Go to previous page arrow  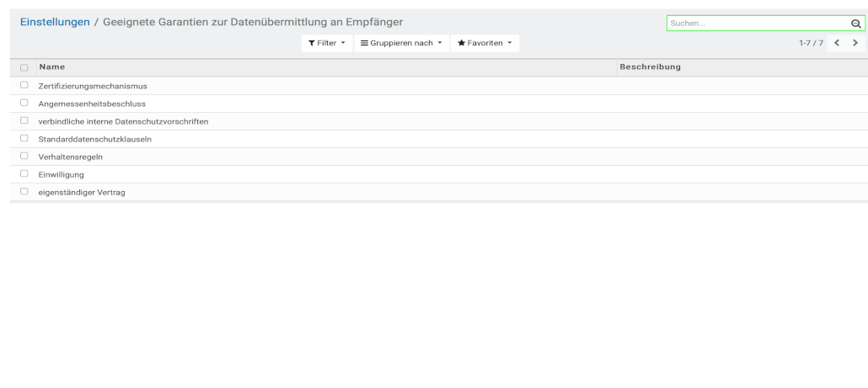point(837,43)
